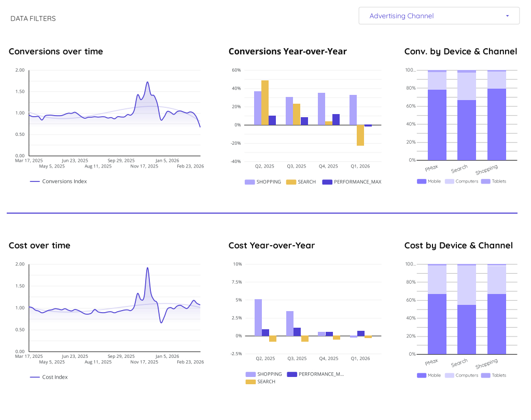Click SHOPPING legend label in Cost Year-over-Year
Image resolution: width=531 pixels, height=420 pixels.
pos(270,374)
